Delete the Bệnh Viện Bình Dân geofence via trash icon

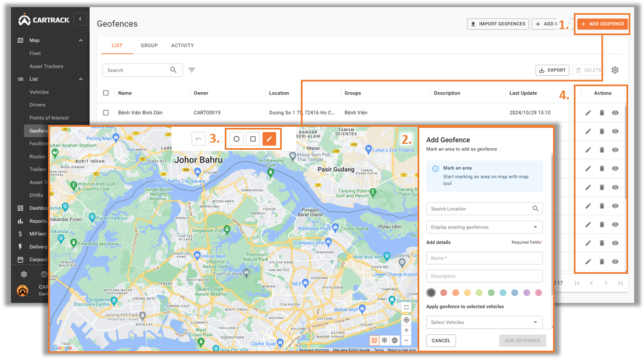pyautogui.click(x=602, y=113)
